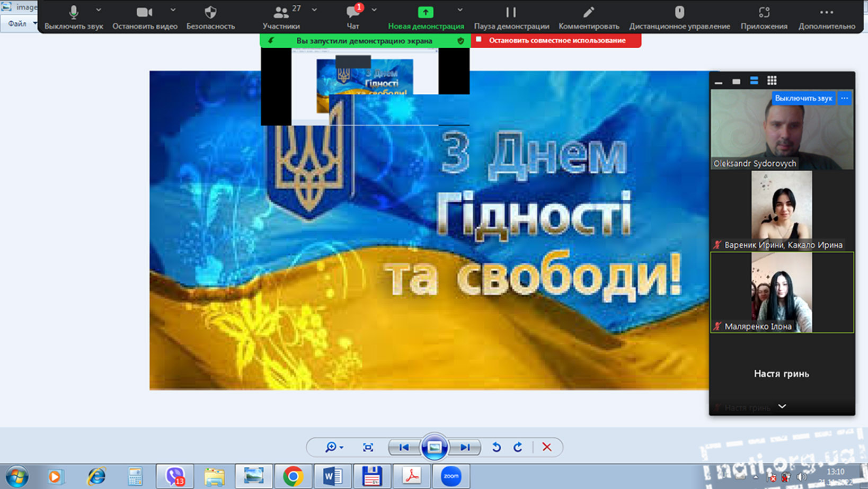Click the displayed Гідності та свободи image
This screenshot has width=868, height=489.
tap(429, 230)
